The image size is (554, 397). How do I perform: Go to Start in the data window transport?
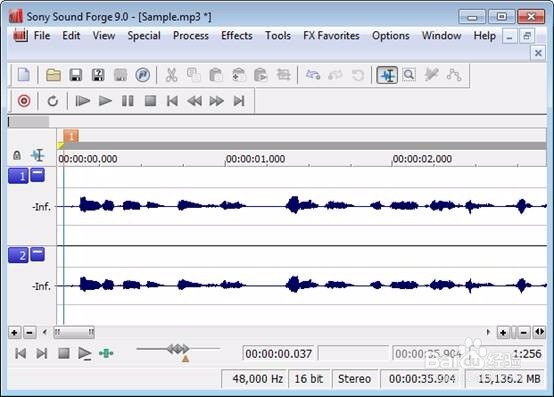pyautogui.click(x=20, y=354)
